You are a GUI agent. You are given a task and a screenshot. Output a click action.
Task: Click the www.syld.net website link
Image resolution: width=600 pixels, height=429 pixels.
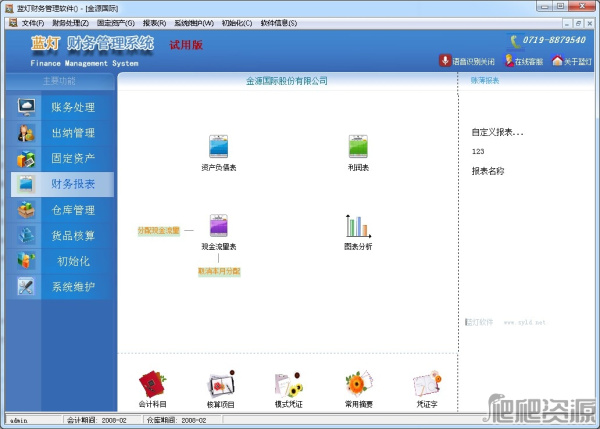click(525, 323)
